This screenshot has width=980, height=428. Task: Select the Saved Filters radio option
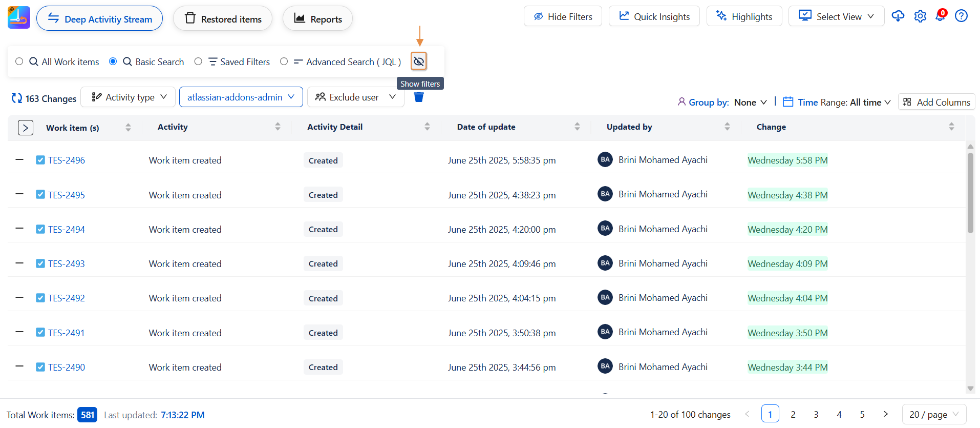click(x=198, y=62)
